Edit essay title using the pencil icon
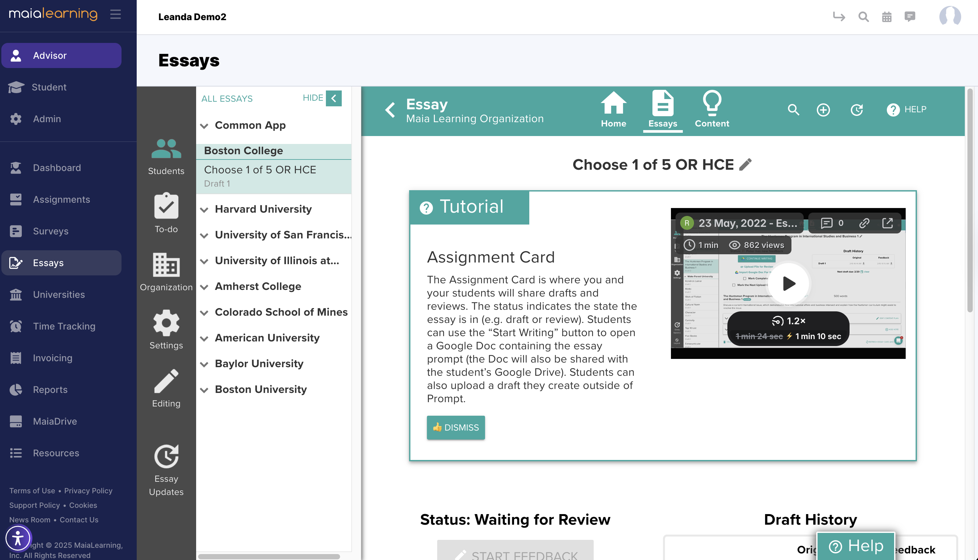Screen dimensions: 978x560 (745, 165)
